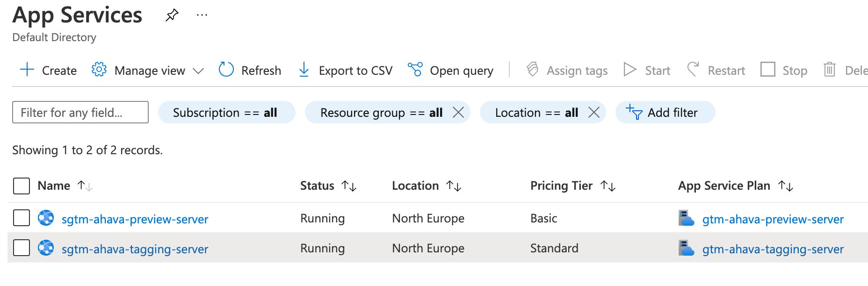Open the ellipsis more options menu
The image size is (868, 286).
(x=202, y=15)
